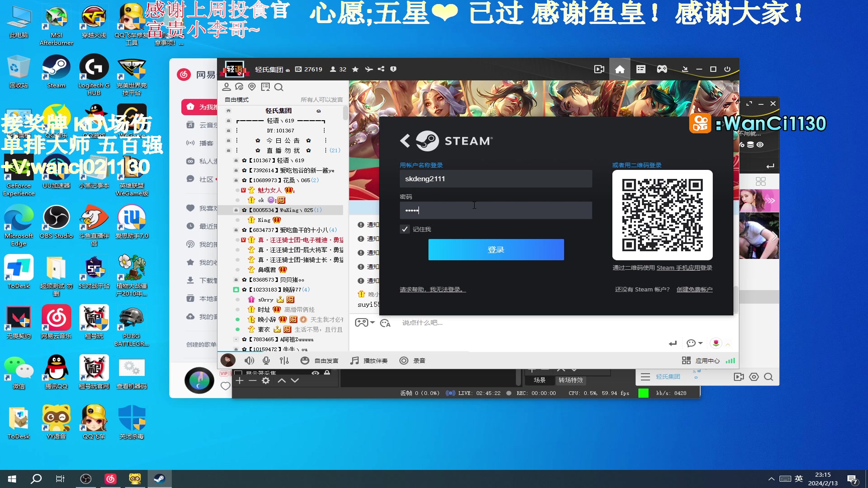This screenshot has height=488, width=868.
Task: Focus the Steam 密码 password field
Action: pos(496,210)
